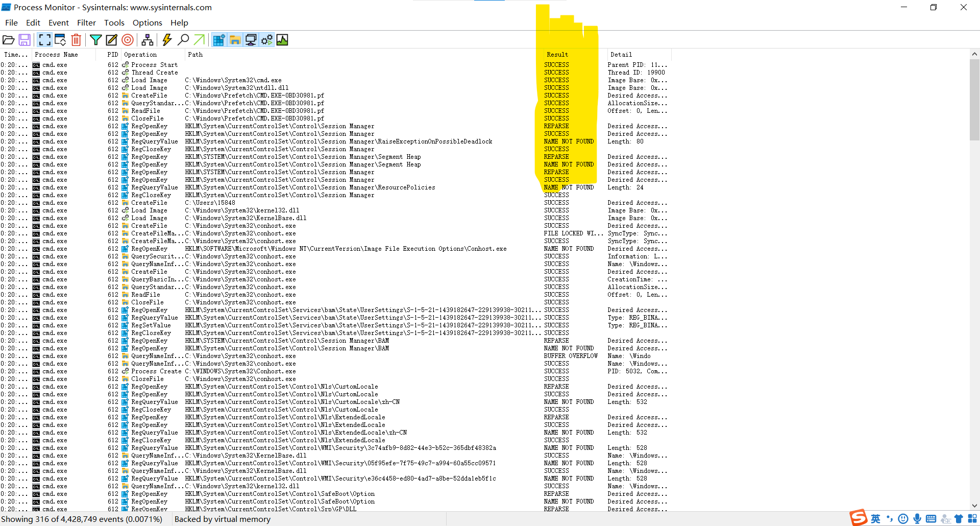Open a saved Procmon log file
Screen dimensions: 980x526
click(x=9, y=40)
